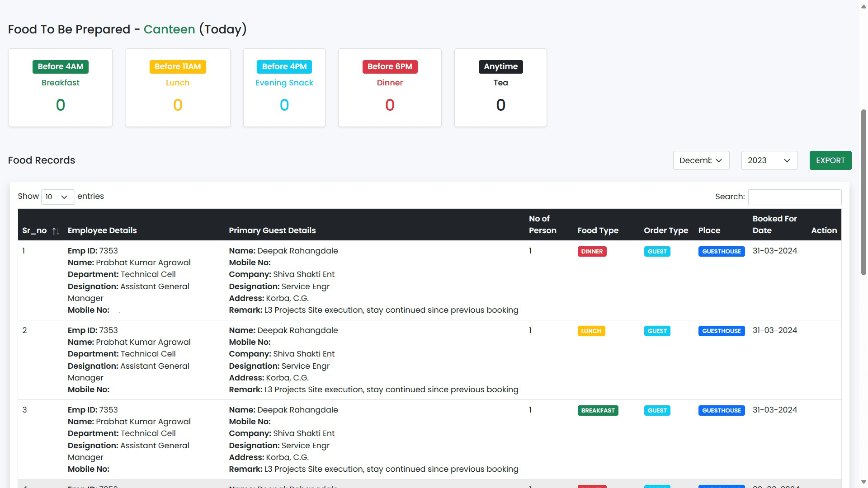Open the Show entries dropdown

[57, 197]
